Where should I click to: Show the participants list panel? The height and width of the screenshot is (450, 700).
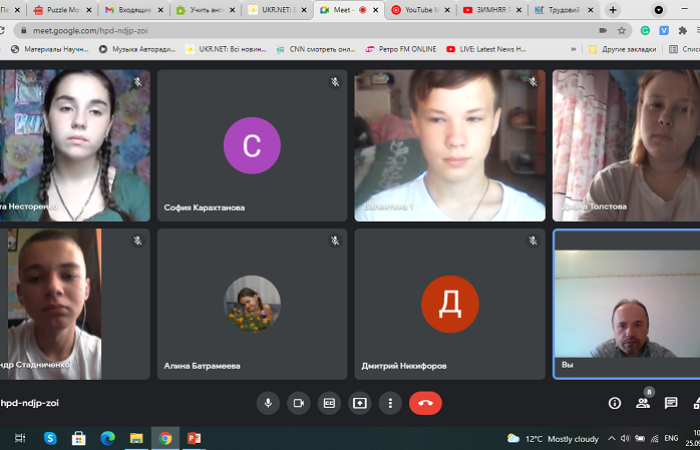point(643,403)
